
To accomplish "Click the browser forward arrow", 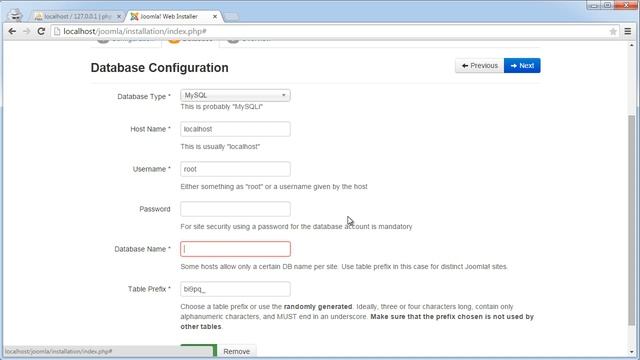I will 27,31.
